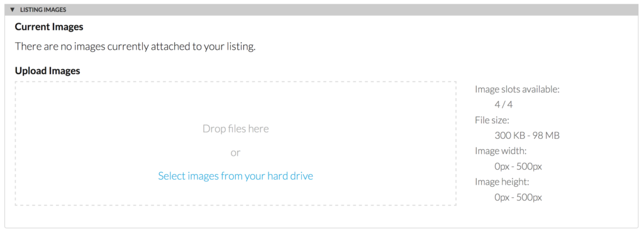Click the gray header bar's empty area
The height and width of the screenshot is (232, 644).
pyautogui.click(x=349, y=10)
